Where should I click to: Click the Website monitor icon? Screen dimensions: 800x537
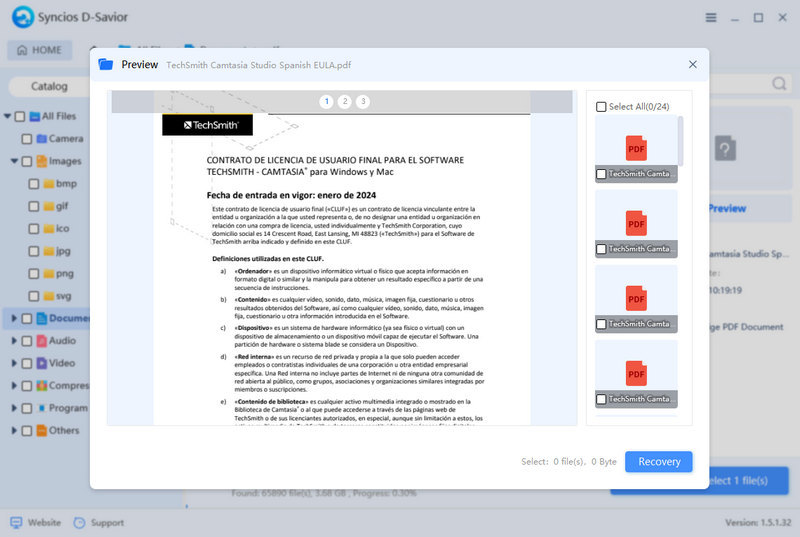pos(16,522)
